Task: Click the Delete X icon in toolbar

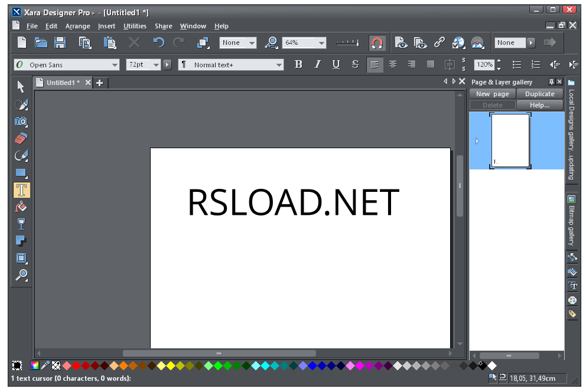Action: [x=134, y=42]
